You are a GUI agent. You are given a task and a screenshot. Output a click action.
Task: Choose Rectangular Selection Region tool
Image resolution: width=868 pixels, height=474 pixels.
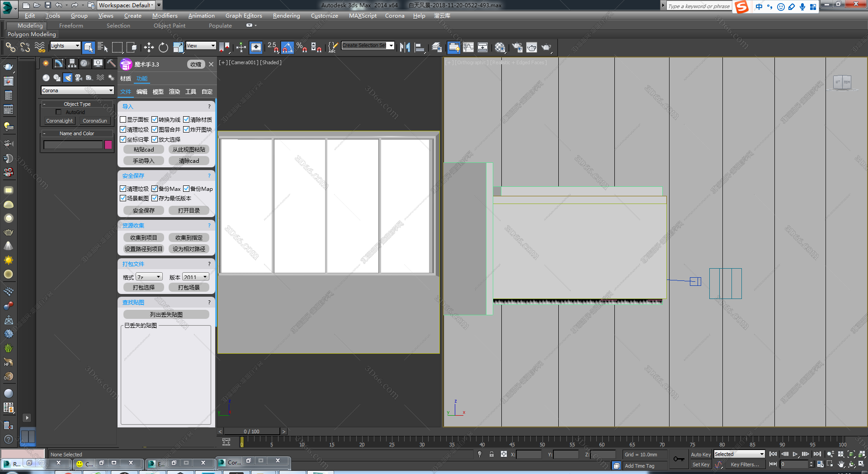click(117, 47)
